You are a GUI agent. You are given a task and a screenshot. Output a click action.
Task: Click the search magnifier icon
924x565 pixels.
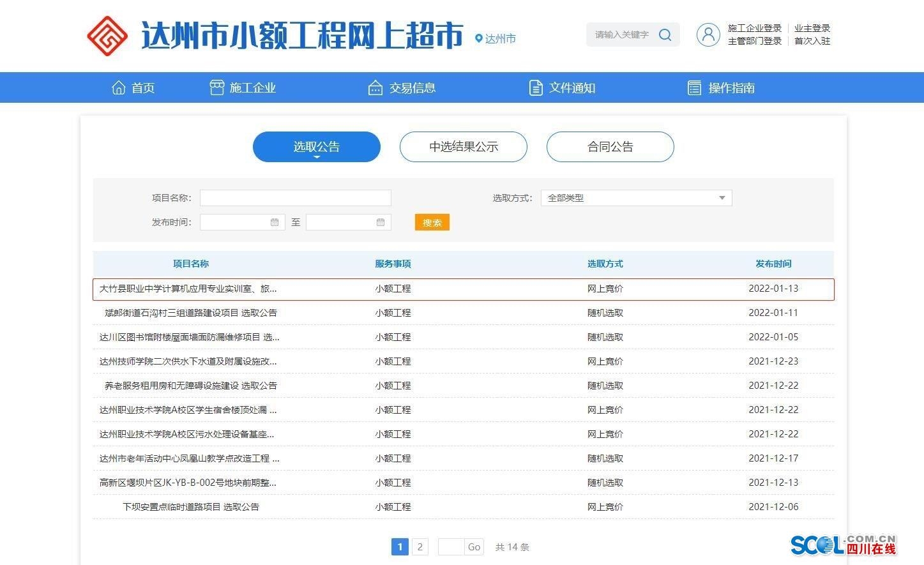pyautogui.click(x=665, y=34)
